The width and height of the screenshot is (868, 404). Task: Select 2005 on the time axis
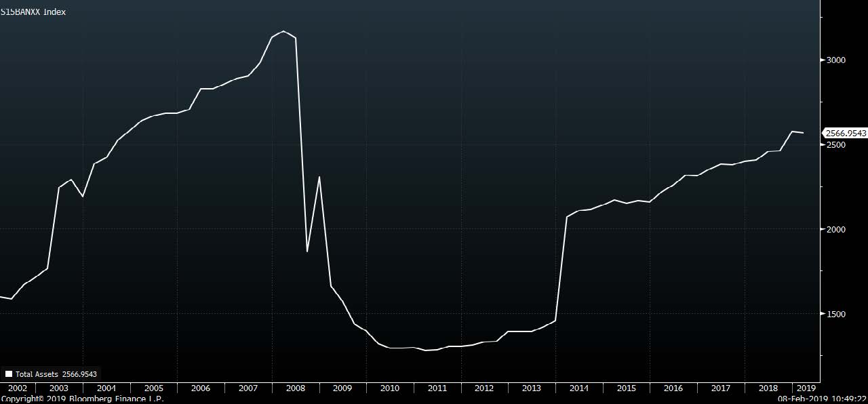click(153, 388)
